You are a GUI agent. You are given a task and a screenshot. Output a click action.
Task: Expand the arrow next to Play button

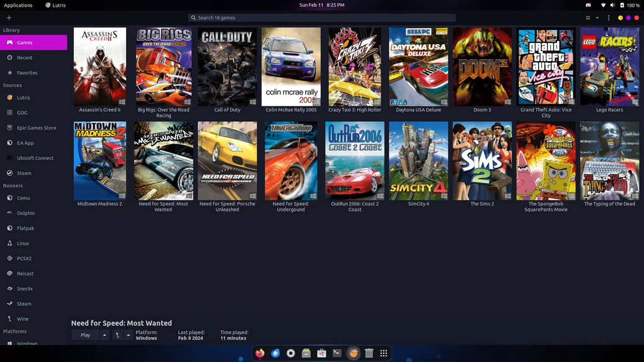pyautogui.click(x=104, y=335)
